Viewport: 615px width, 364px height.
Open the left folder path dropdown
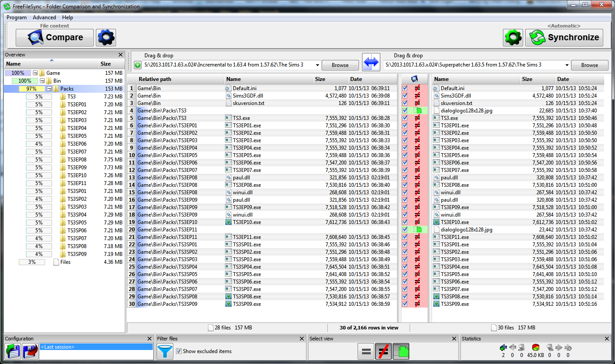click(x=317, y=65)
